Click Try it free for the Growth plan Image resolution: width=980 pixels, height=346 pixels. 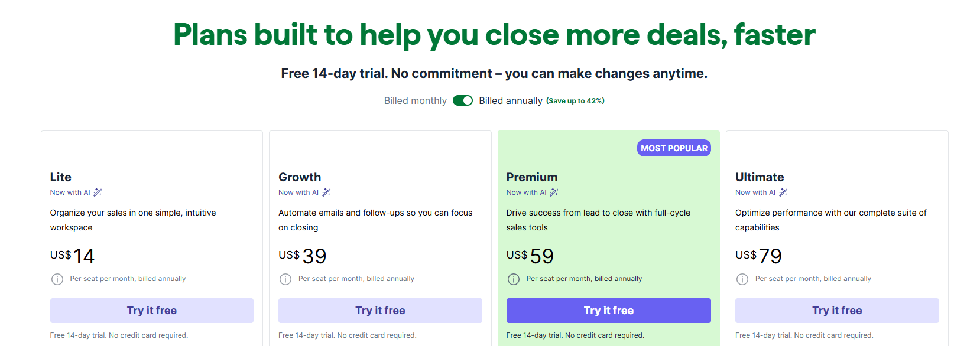coord(380,310)
